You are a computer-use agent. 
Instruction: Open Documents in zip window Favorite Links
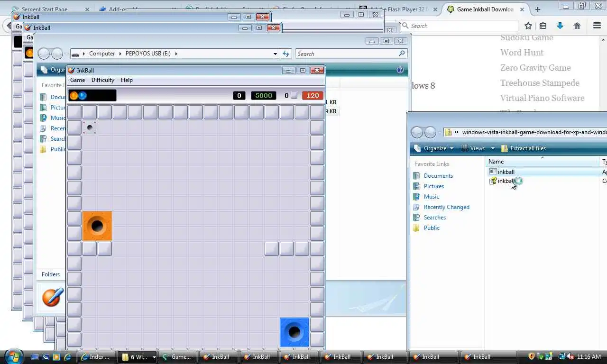click(x=438, y=176)
